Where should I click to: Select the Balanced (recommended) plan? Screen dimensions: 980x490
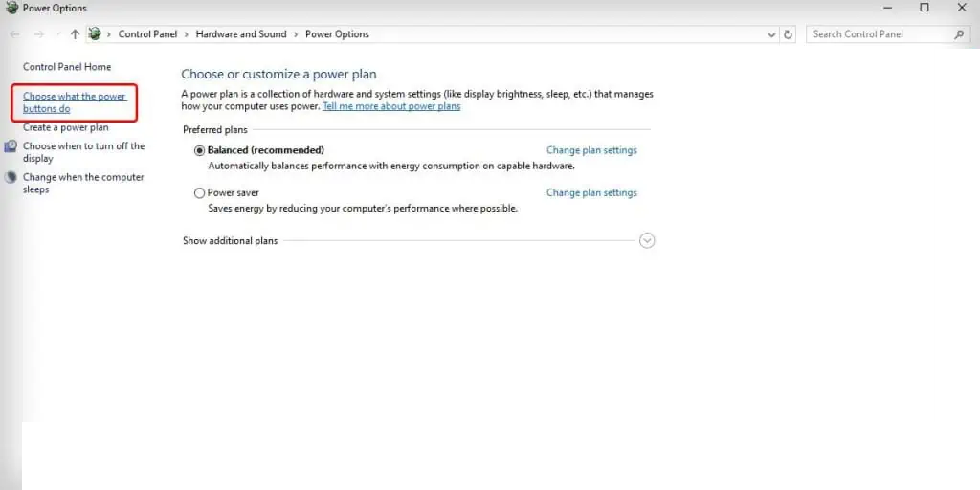199,150
